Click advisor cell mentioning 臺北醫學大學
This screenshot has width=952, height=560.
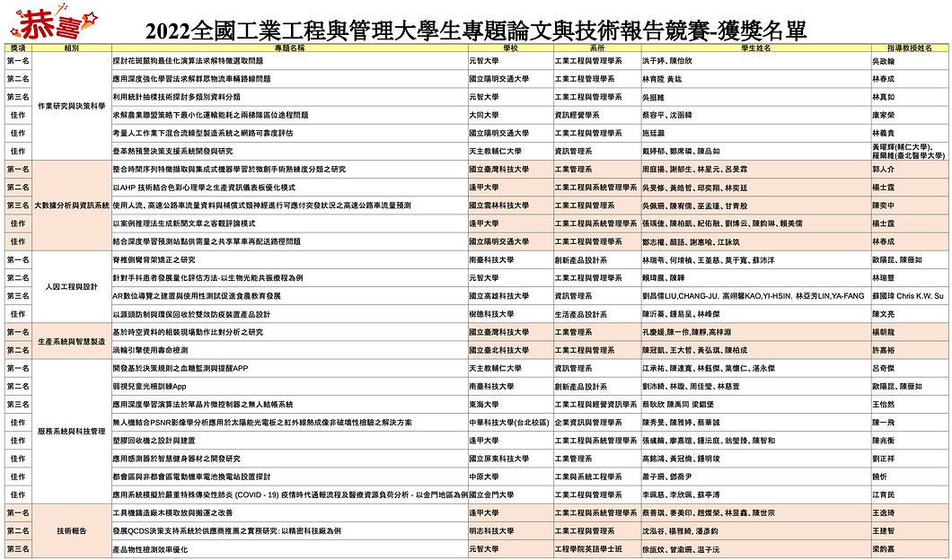tap(909, 151)
